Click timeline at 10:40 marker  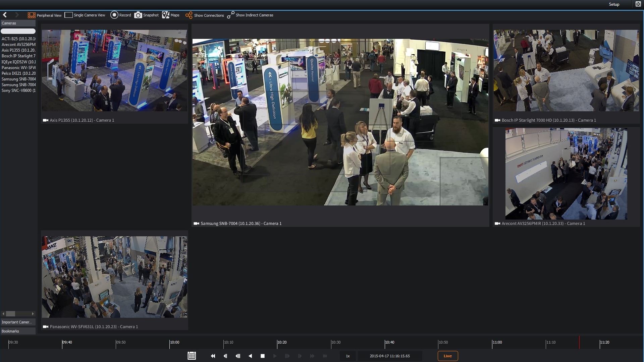(x=389, y=342)
